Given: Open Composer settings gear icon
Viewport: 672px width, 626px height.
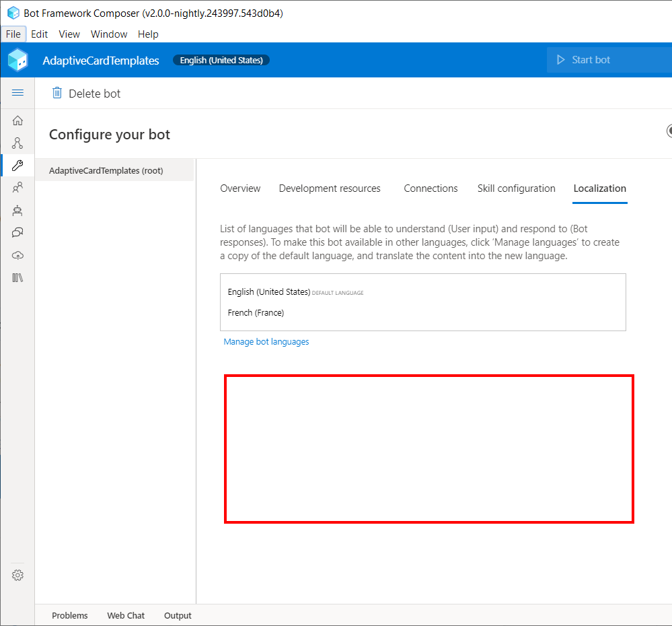Looking at the screenshot, I should [17, 575].
